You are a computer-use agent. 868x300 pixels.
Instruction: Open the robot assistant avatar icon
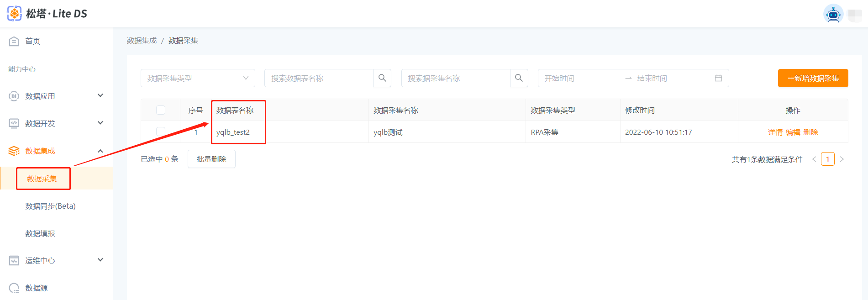pos(833,14)
